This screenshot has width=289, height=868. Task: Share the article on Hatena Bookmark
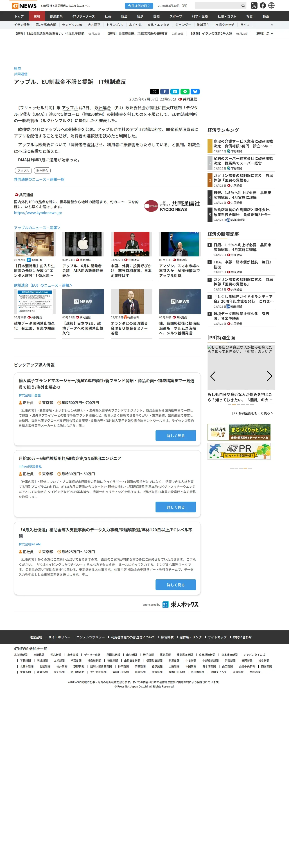coord(175,92)
